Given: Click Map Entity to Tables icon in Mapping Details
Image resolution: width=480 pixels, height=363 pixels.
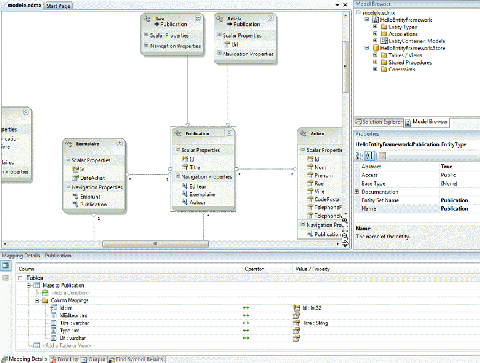Looking at the screenshot, I should coord(6,266).
